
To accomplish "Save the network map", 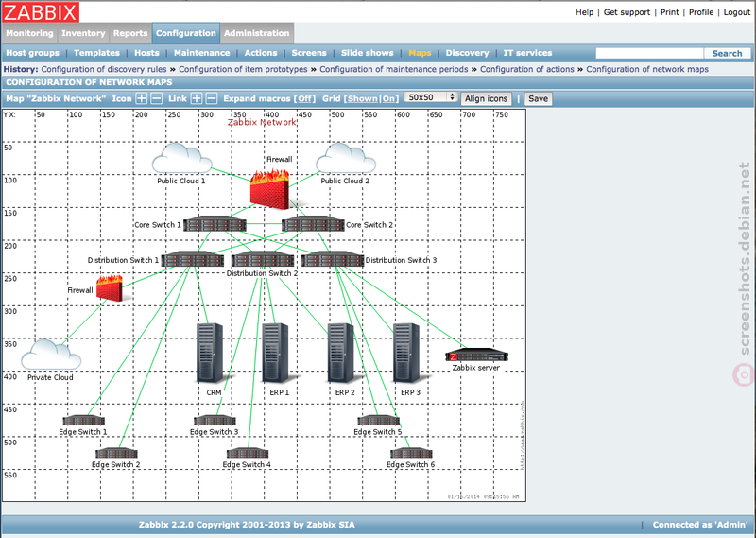I will click(x=538, y=99).
